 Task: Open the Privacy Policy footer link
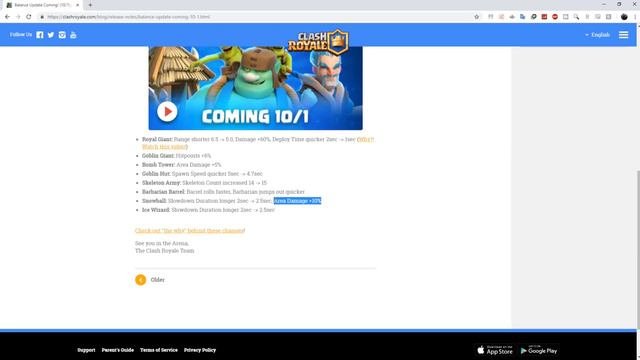200,350
